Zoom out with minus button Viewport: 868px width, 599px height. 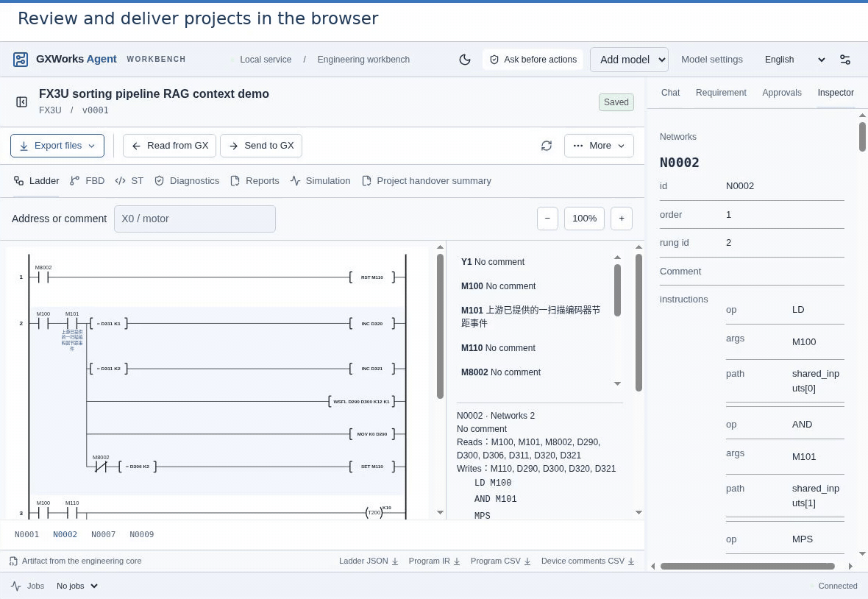(x=547, y=218)
